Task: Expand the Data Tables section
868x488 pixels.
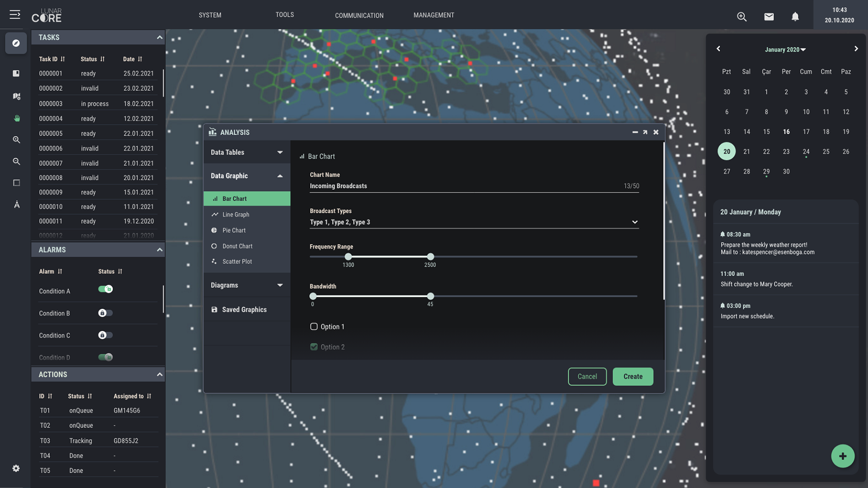Action: (x=247, y=152)
